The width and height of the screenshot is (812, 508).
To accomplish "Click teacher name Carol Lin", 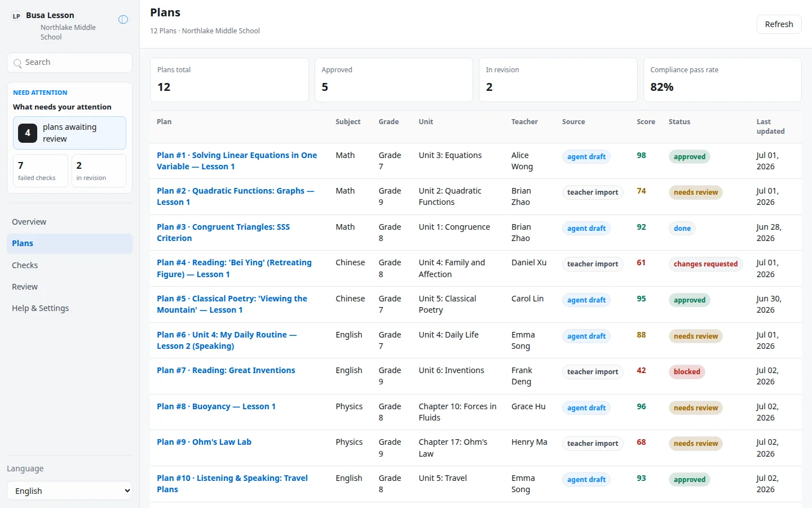I will tap(527, 299).
